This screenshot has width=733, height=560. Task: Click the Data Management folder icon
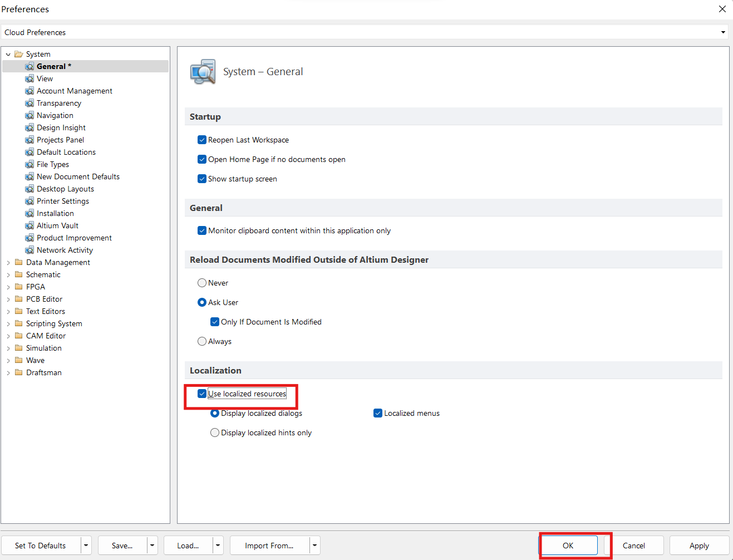click(19, 262)
